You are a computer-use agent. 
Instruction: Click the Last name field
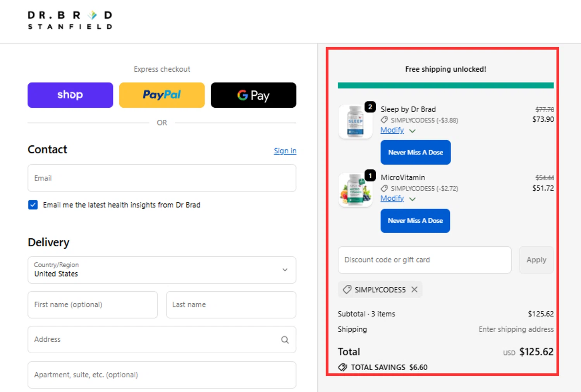point(231,305)
